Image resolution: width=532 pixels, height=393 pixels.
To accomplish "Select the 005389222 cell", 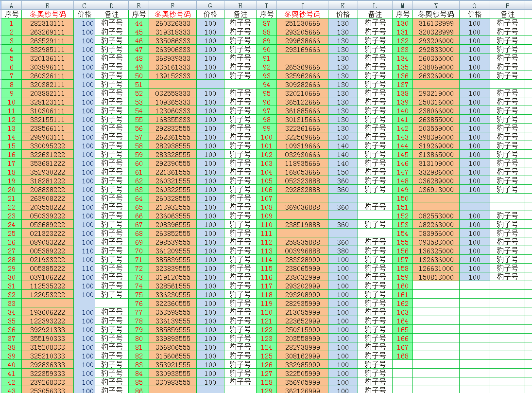I will pyautogui.click(x=48, y=251).
